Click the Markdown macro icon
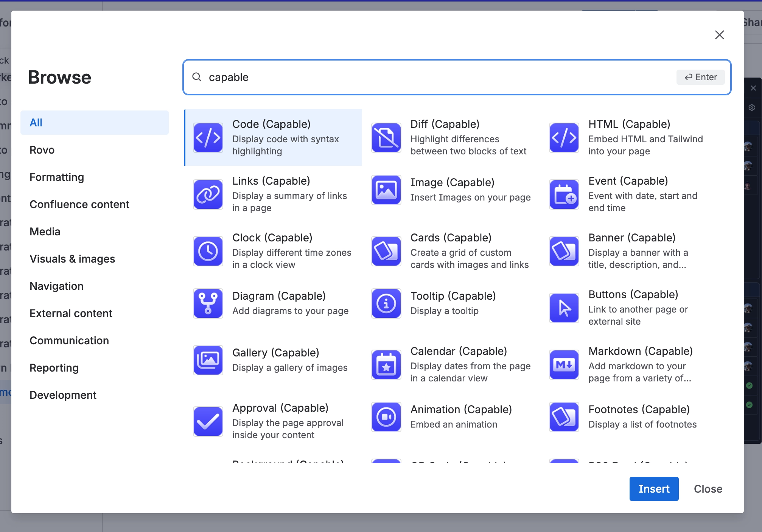 tap(563, 364)
